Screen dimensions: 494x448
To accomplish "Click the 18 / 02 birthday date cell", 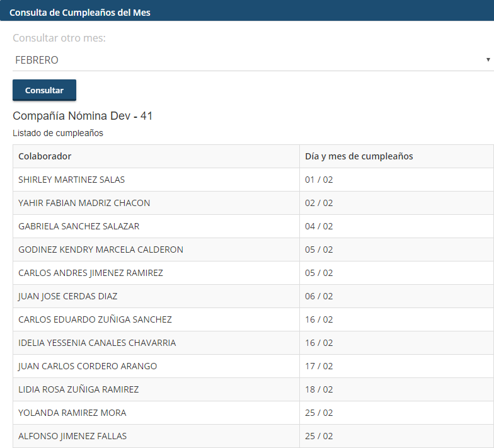I will [x=319, y=389].
